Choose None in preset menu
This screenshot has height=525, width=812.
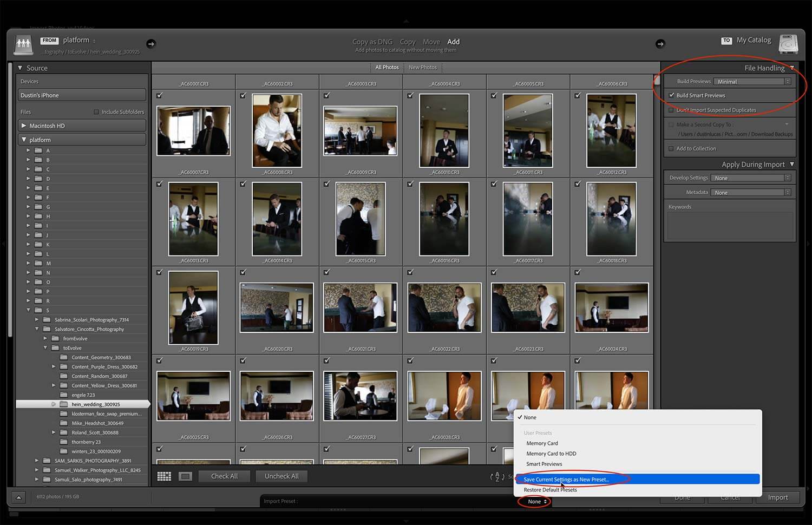637,417
